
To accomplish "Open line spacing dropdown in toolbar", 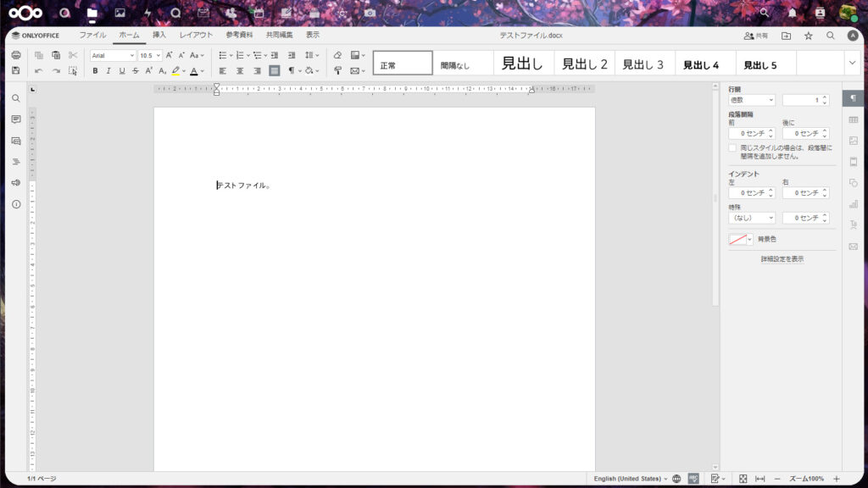I will [x=312, y=55].
